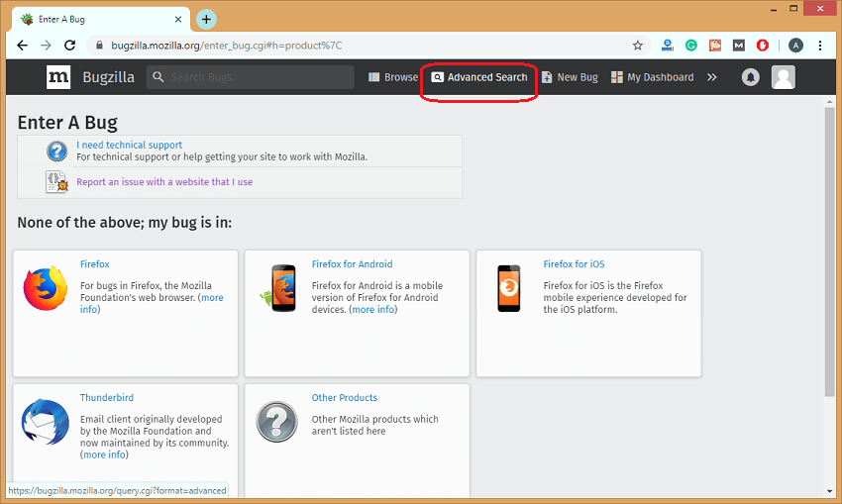Click the page scrollbar down arrow
Image resolution: width=842 pixels, height=504 pixels.
click(x=830, y=491)
